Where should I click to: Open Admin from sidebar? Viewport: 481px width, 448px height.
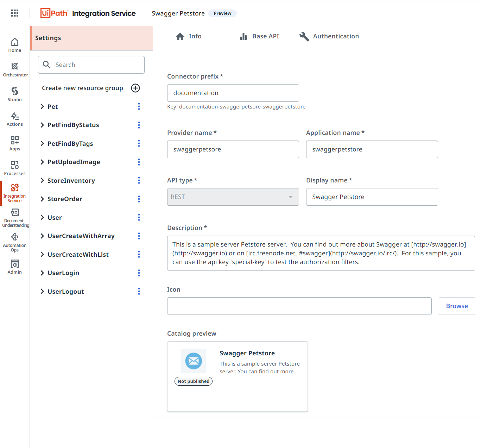(x=15, y=267)
